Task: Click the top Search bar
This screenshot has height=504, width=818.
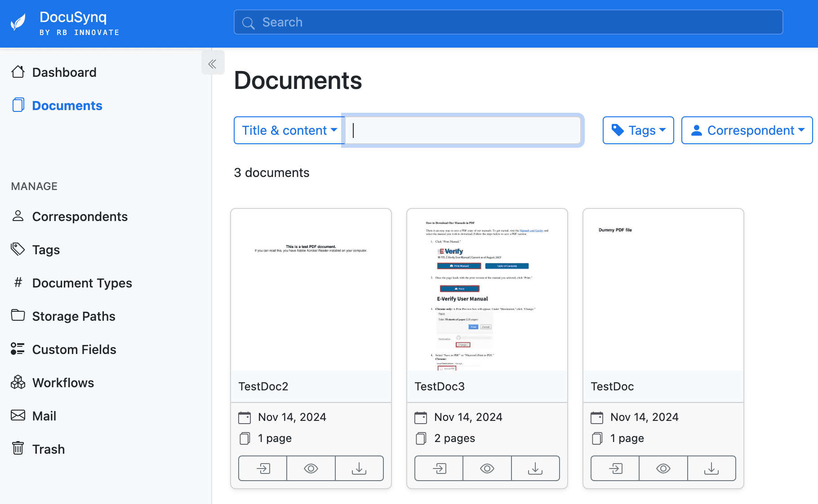Action: [x=508, y=22]
